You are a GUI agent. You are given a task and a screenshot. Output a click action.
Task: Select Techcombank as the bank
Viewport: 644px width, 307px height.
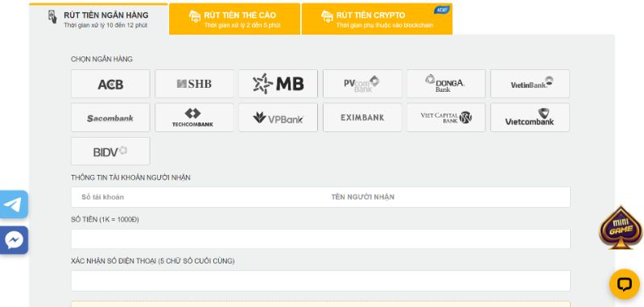194,118
